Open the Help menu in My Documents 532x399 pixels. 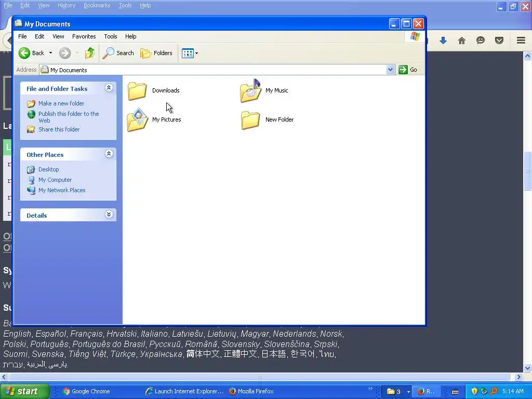click(x=130, y=36)
